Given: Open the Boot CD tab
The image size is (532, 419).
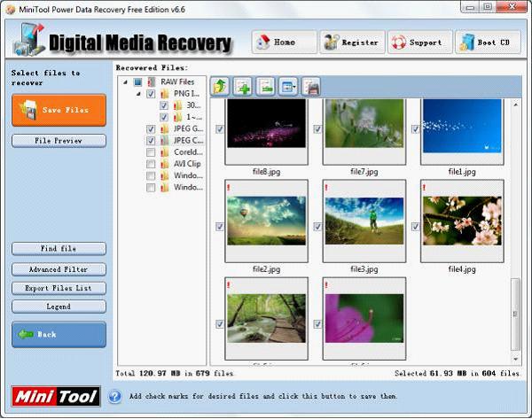Looking at the screenshot, I should point(488,43).
